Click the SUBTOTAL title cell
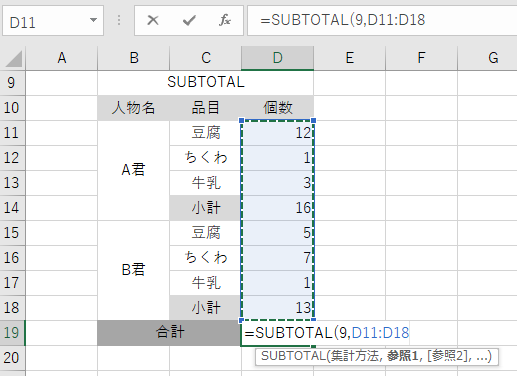 tap(206, 83)
